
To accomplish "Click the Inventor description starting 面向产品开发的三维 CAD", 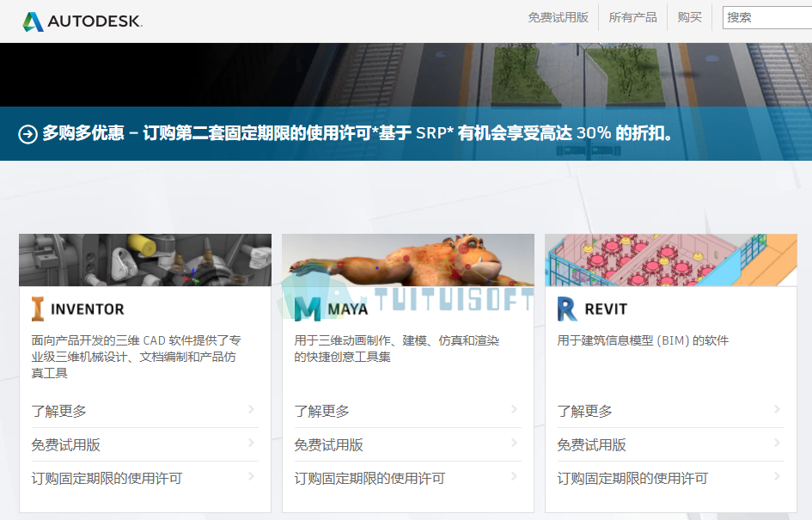I will (137, 357).
